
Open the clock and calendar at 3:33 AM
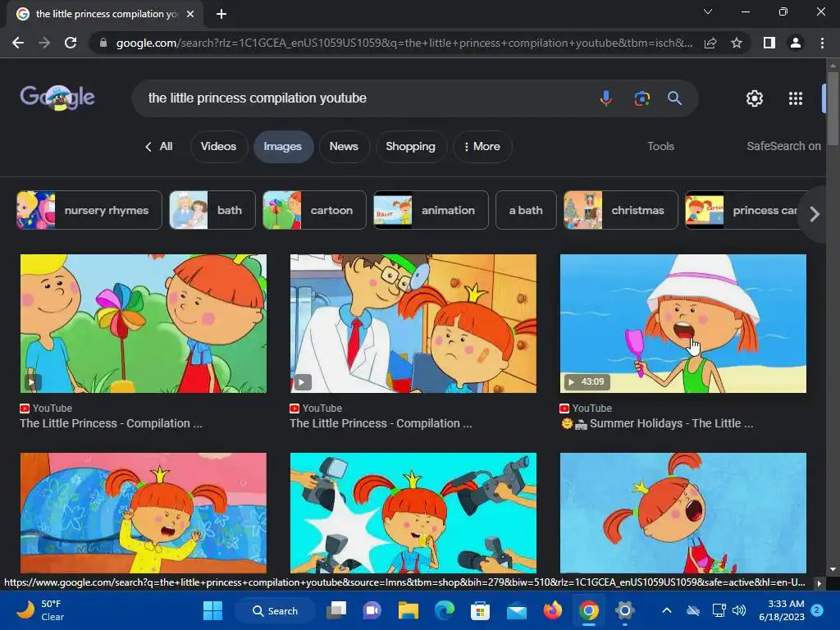coord(781,610)
